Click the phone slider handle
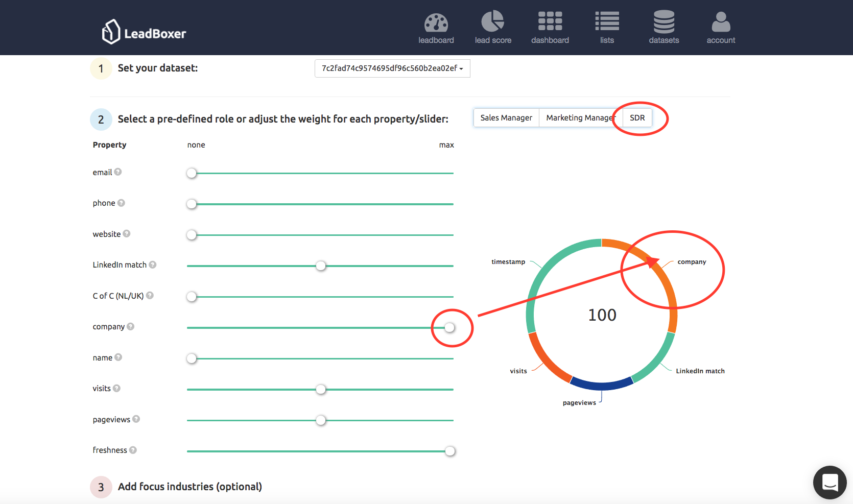 click(x=192, y=204)
